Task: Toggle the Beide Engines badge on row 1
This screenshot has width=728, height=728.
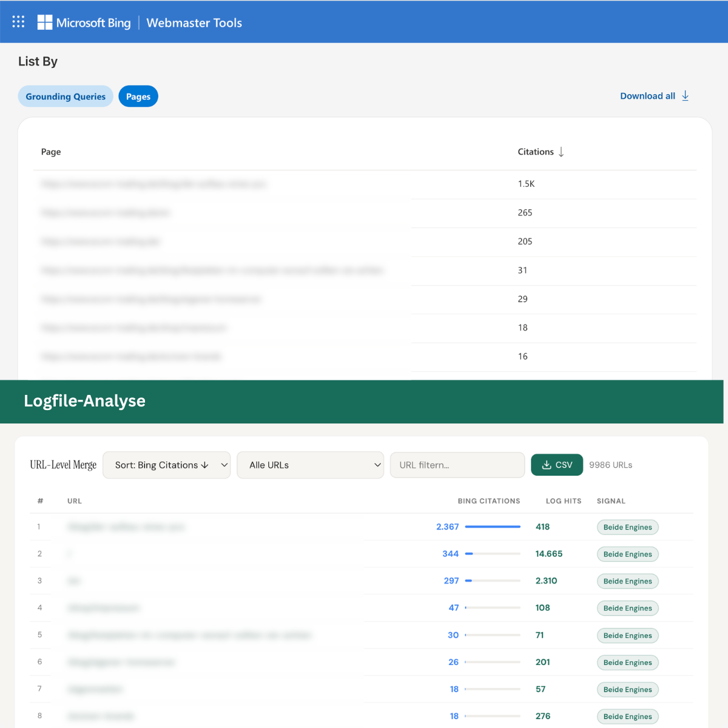Action: tap(627, 527)
